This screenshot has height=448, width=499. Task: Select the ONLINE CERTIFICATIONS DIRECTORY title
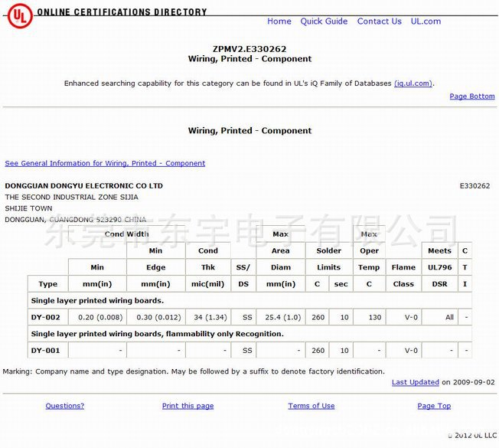[x=122, y=11]
